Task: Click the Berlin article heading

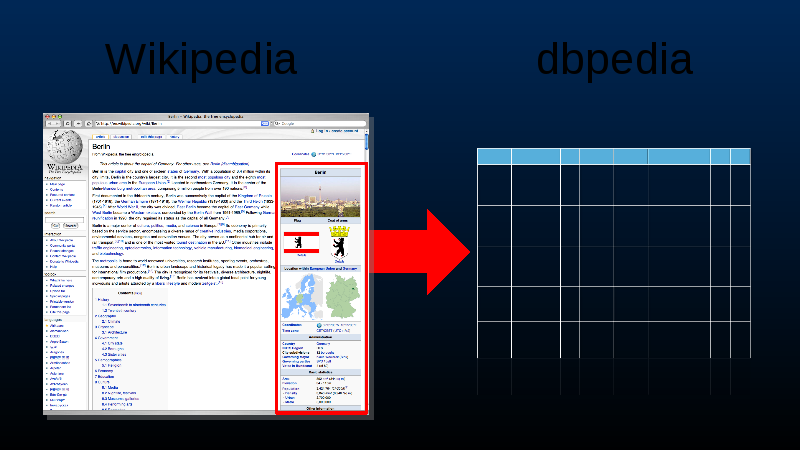Action: [101, 146]
